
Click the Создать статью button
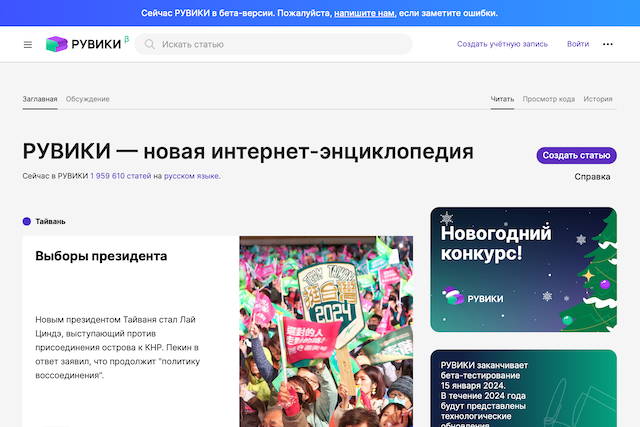tap(576, 156)
